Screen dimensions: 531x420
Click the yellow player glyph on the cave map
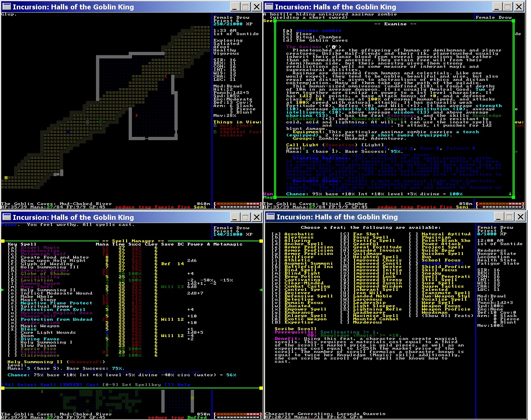point(6,178)
